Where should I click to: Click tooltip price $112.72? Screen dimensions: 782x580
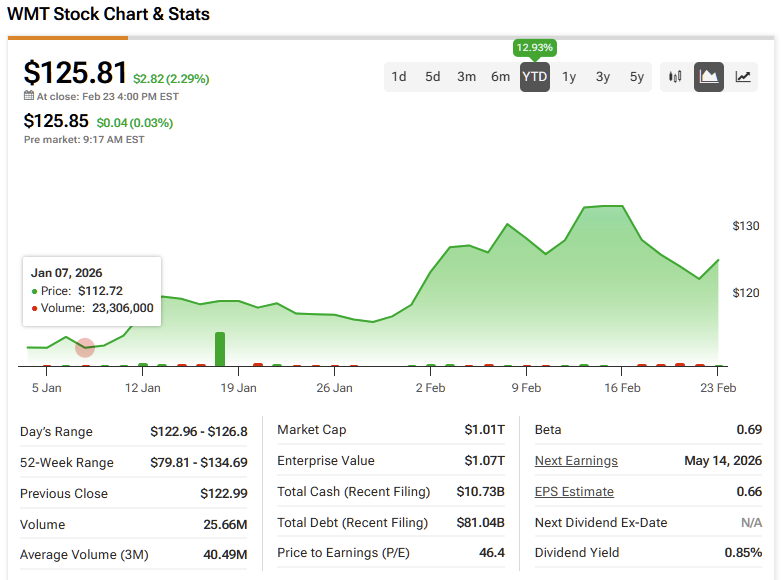(x=100, y=291)
